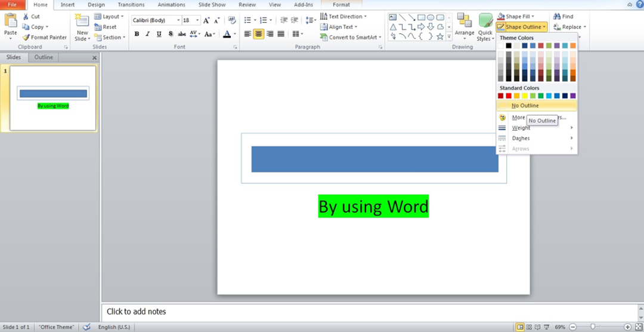Expand the shapes gallery More arrow

pos(450,37)
